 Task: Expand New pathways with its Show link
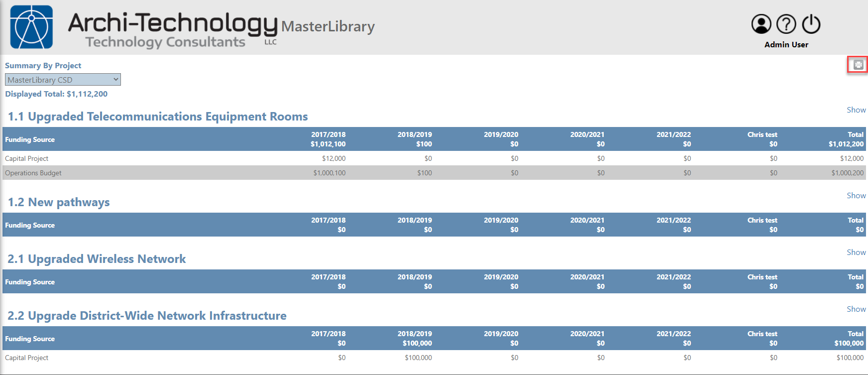(856, 196)
